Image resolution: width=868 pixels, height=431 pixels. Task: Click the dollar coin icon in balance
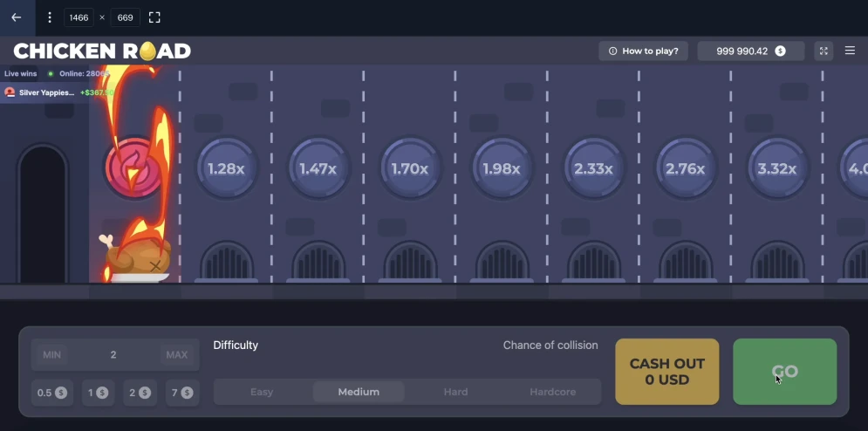(x=780, y=51)
